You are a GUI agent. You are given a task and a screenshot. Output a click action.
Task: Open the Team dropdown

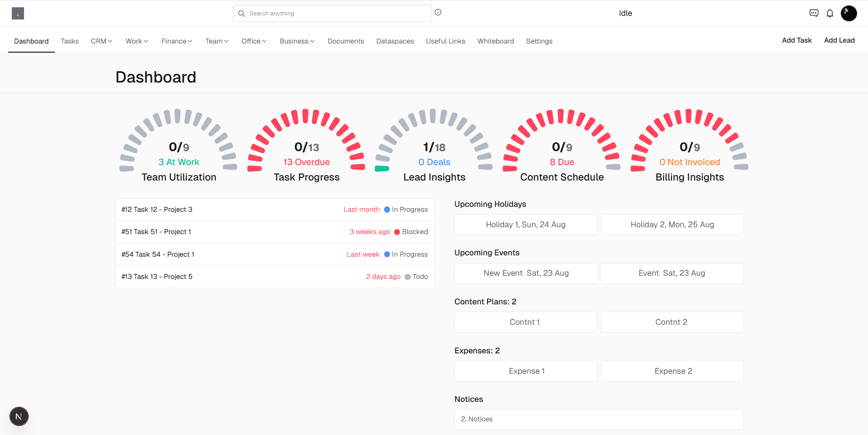pos(216,41)
